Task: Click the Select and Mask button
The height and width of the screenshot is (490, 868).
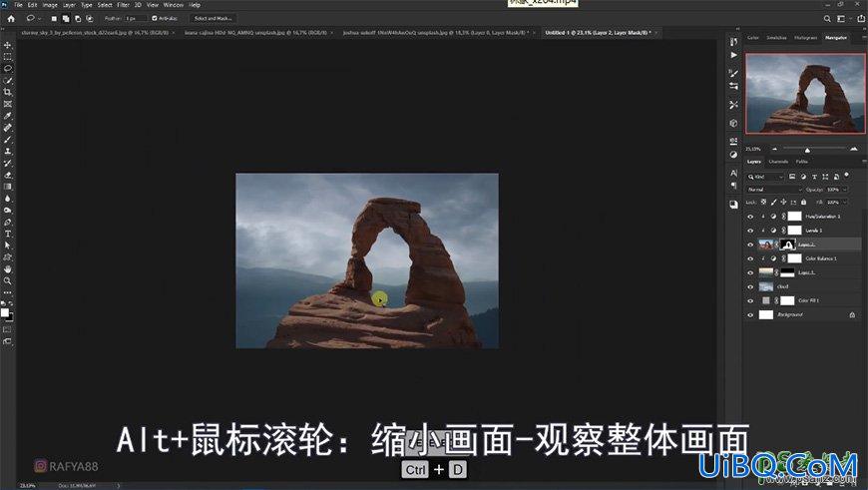Action: pyautogui.click(x=214, y=18)
